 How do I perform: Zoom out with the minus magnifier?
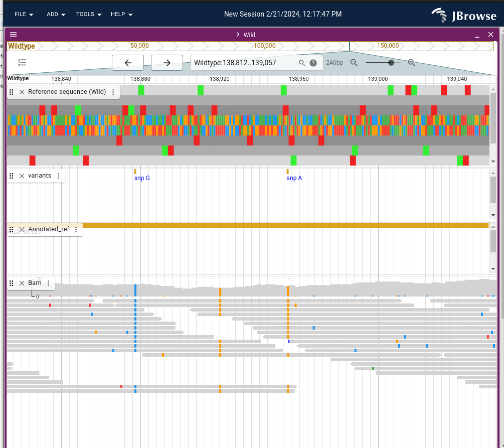tap(354, 63)
